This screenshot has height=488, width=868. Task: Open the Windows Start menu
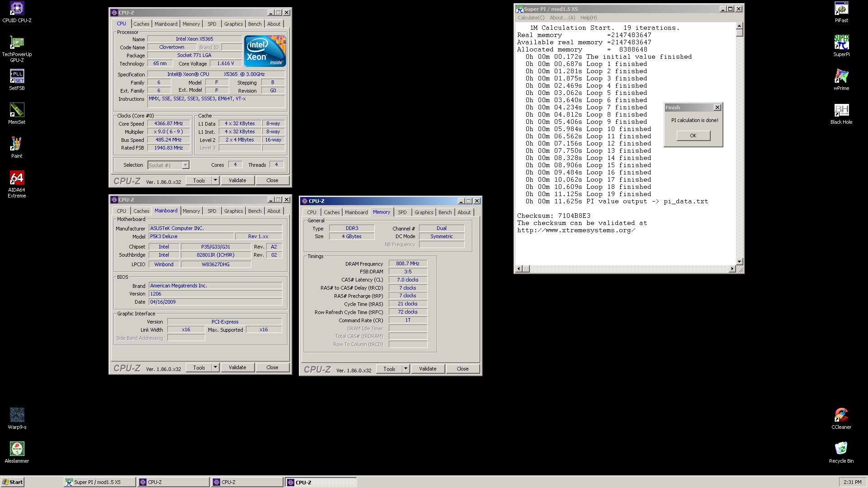click(x=12, y=482)
